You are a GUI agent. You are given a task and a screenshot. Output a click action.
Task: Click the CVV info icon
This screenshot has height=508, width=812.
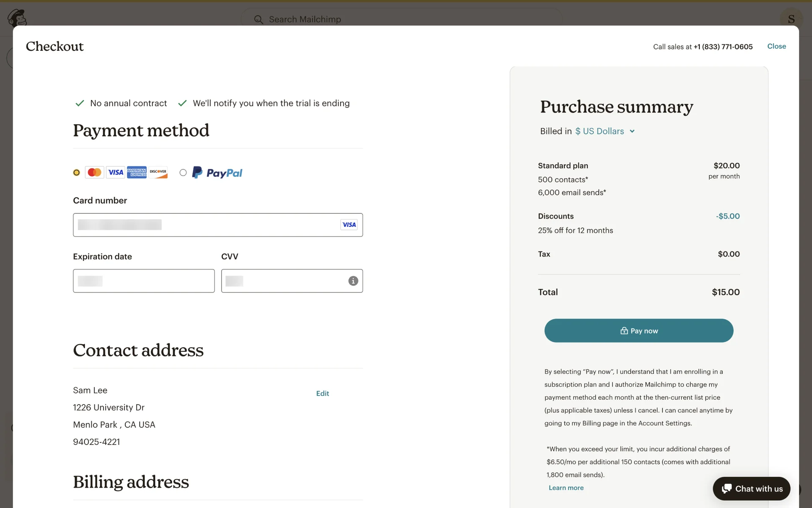pyautogui.click(x=353, y=281)
